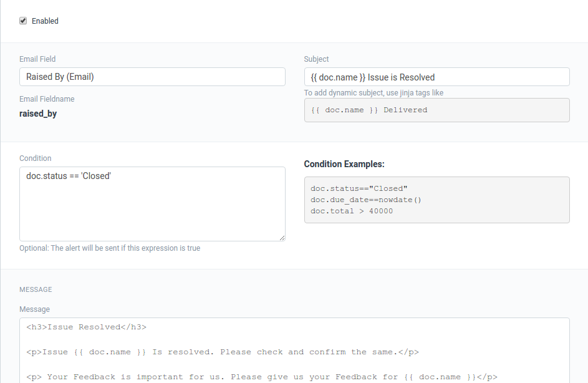The height and width of the screenshot is (383, 588).
Task: Click the 'raised_by' fieldname value
Action: 38,114
